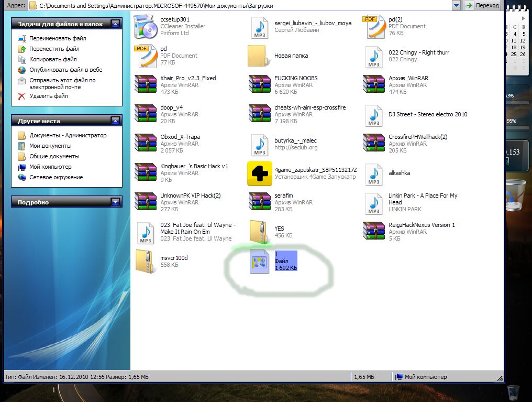532x402 pixels.
Task: Click 'Установщик 4Game Запускатр' description text
Action: tap(315, 177)
